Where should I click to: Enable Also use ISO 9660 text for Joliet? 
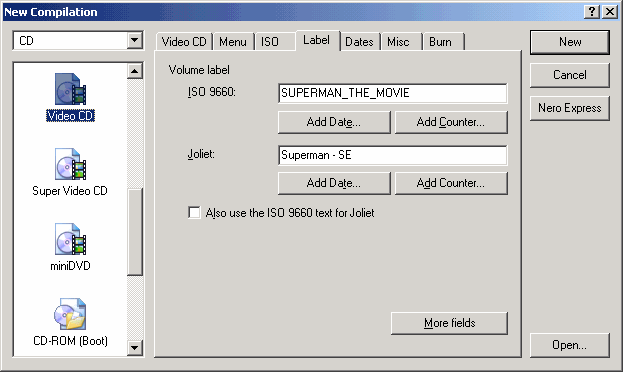(194, 212)
